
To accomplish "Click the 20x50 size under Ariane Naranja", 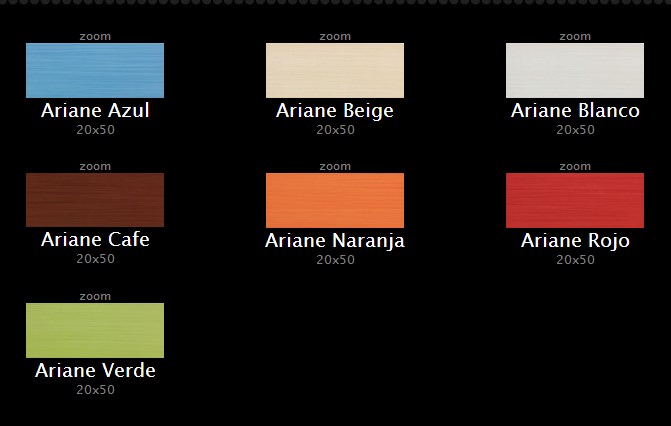I will (x=336, y=259).
